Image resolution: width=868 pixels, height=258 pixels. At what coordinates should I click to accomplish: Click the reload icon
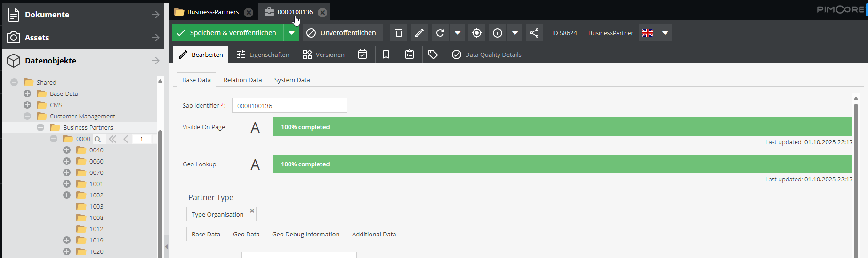coord(440,33)
